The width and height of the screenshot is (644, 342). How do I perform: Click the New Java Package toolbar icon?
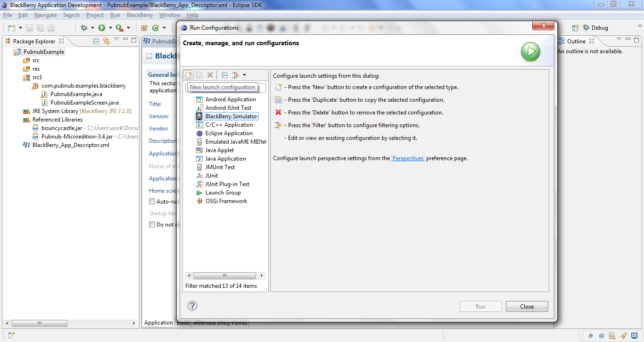(144, 28)
